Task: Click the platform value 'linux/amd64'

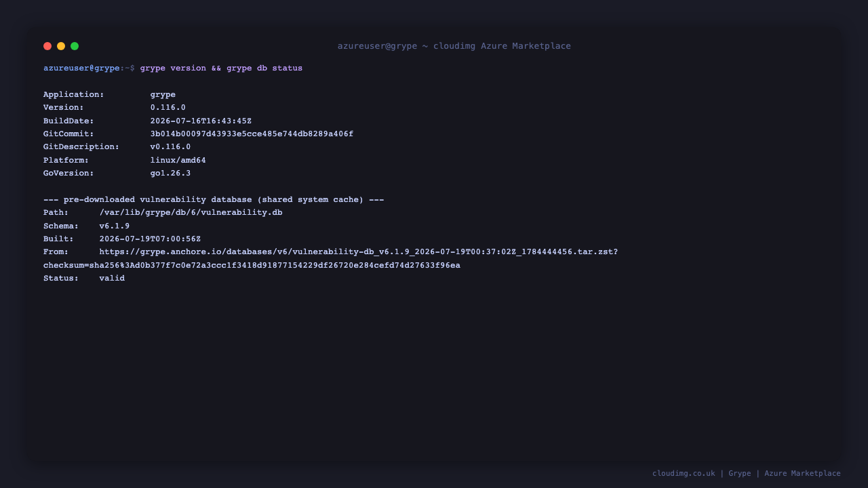Action: coord(178,161)
